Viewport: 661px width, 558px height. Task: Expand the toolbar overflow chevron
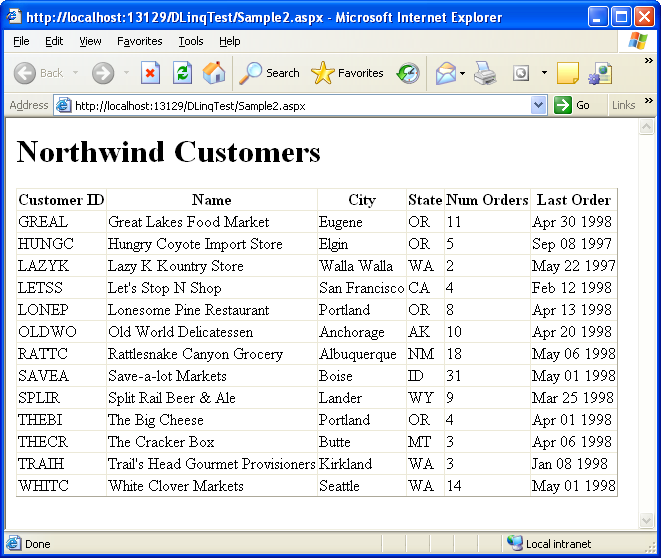[649, 61]
